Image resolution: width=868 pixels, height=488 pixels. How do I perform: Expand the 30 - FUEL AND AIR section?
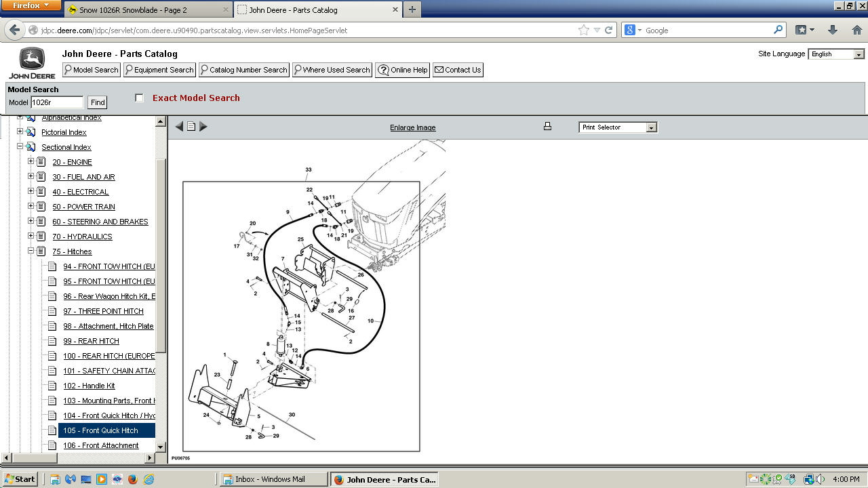pyautogui.click(x=31, y=176)
